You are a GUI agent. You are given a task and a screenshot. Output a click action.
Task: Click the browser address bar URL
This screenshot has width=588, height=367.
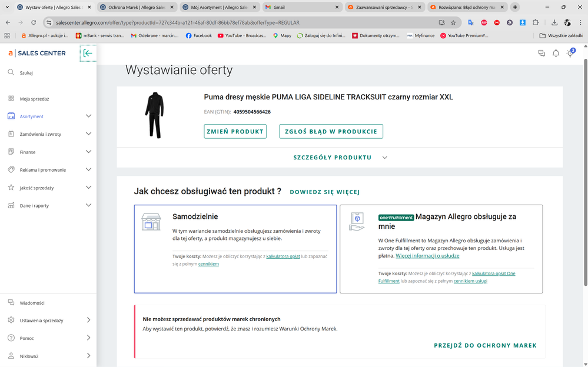(178, 22)
